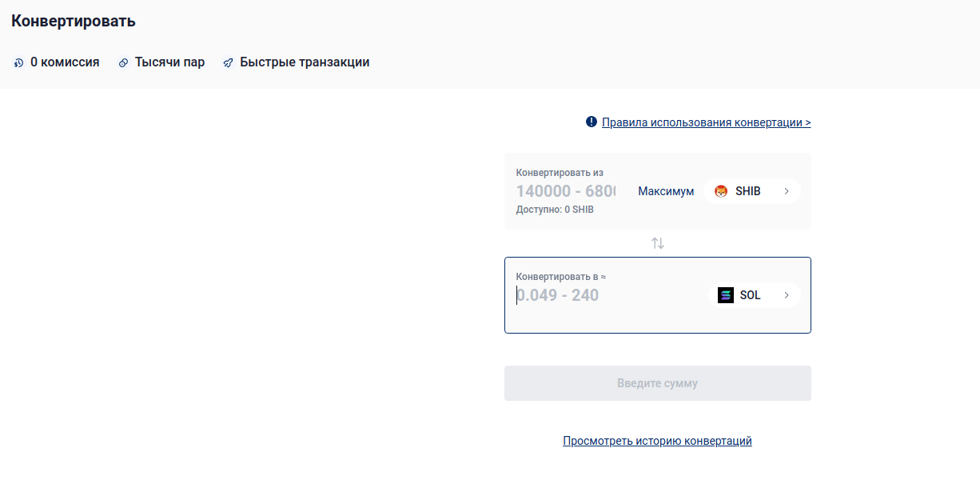
Task: Expand the SOL currency selector chevron
Action: click(x=787, y=295)
